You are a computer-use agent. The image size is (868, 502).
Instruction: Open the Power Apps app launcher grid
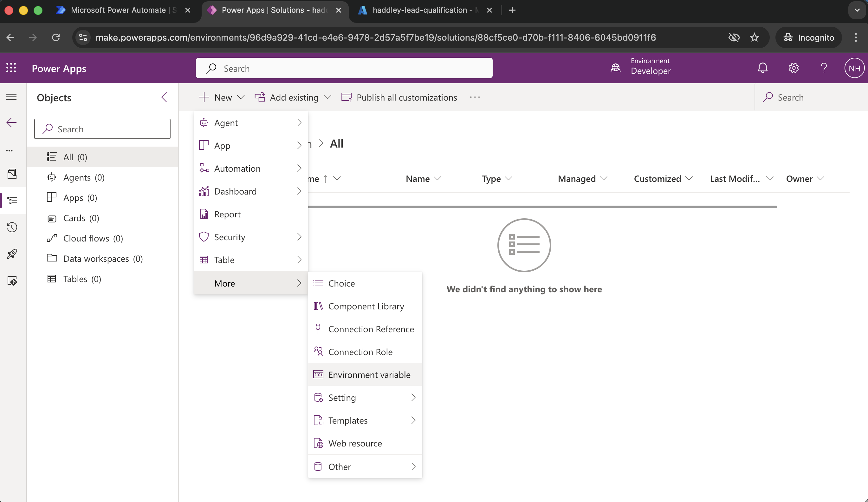(11, 68)
